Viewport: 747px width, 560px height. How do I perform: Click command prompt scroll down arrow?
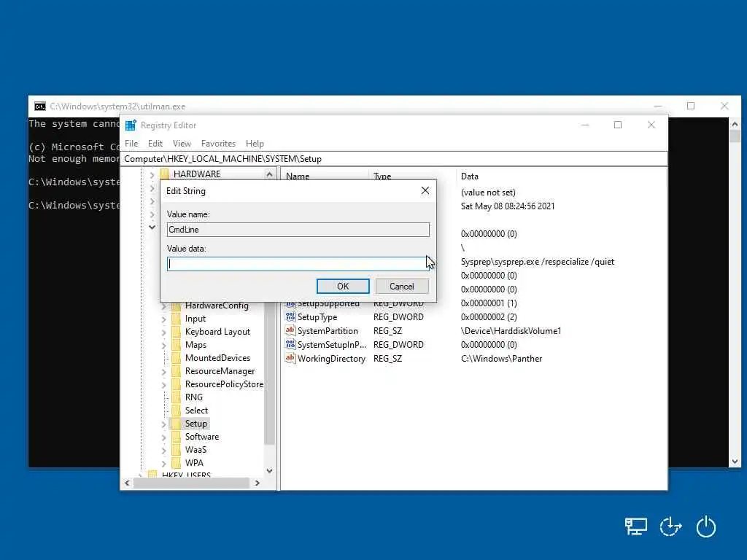pos(735,462)
